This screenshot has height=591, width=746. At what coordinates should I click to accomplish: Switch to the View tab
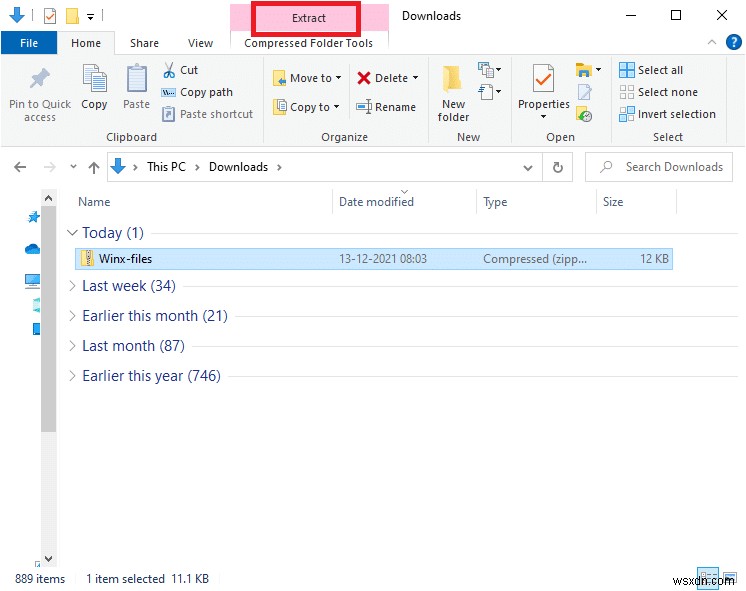click(200, 43)
